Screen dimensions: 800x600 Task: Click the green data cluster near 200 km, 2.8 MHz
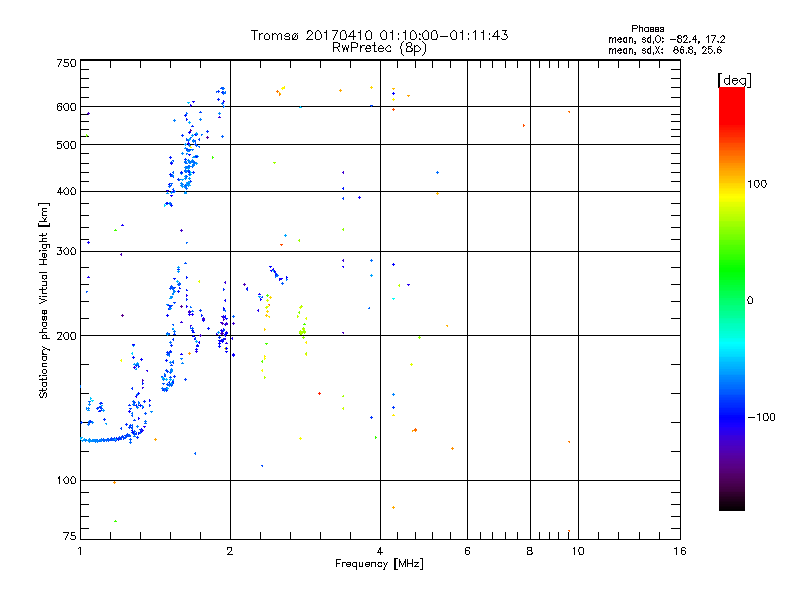pyautogui.click(x=302, y=332)
